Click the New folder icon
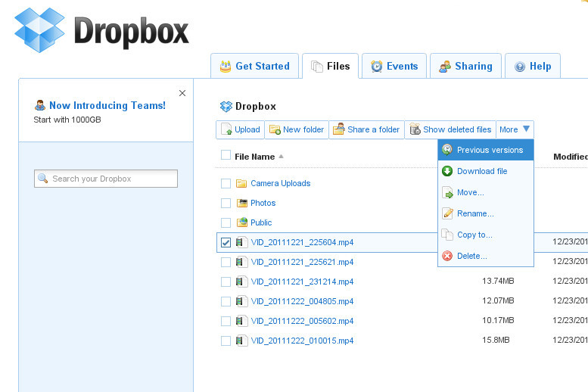 click(x=275, y=130)
